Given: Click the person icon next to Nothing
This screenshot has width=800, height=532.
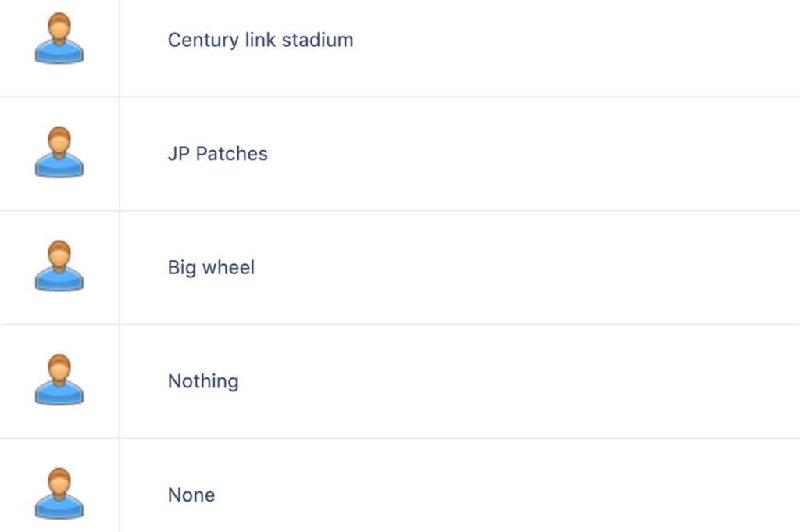Looking at the screenshot, I should pos(59,381).
